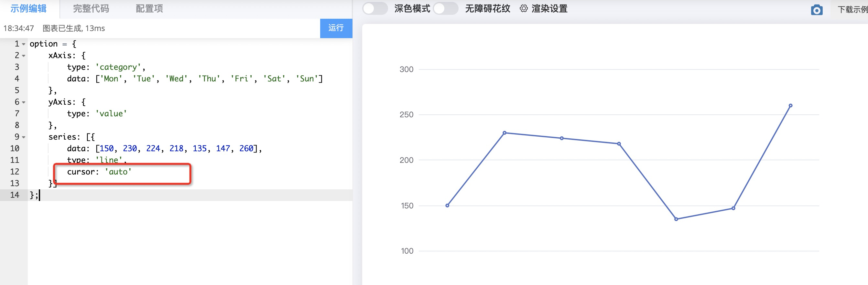The height and width of the screenshot is (285, 868).
Task: Click the 218 data point on the line
Action: pyautogui.click(x=619, y=144)
